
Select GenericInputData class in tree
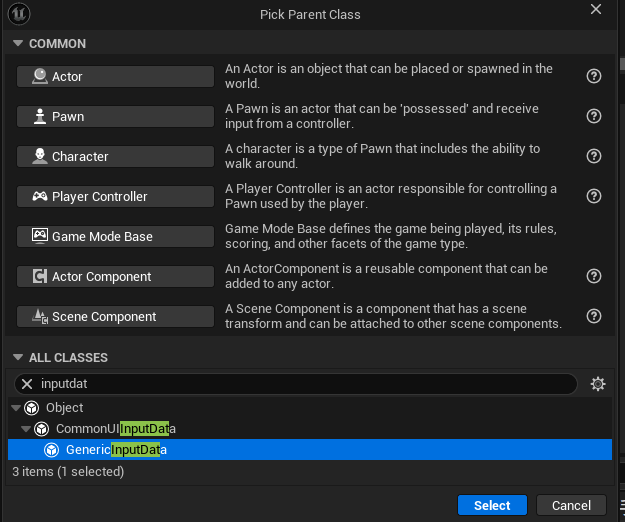click(113, 450)
